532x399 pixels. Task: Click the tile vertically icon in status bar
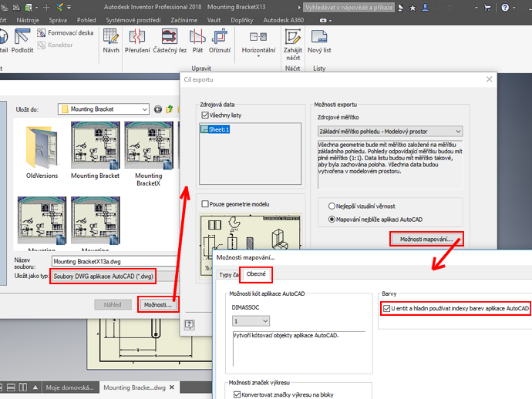[23, 387]
